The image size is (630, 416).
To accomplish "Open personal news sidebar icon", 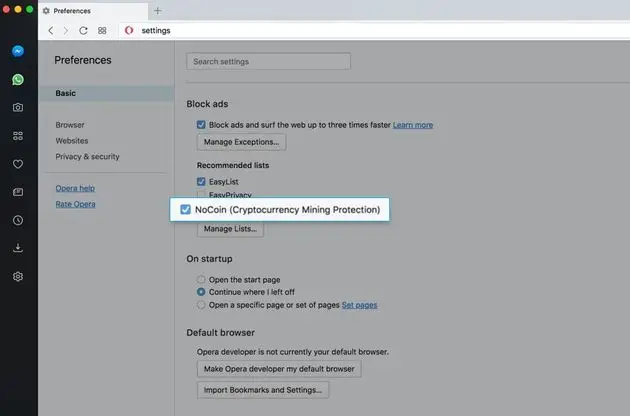I will coord(18,192).
